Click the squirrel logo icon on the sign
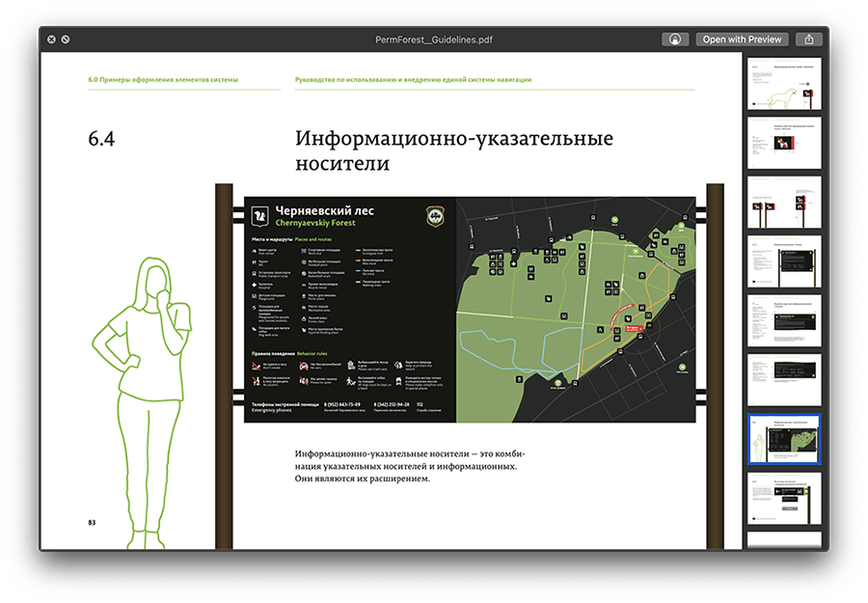This screenshot has height=603, width=868. point(258,215)
